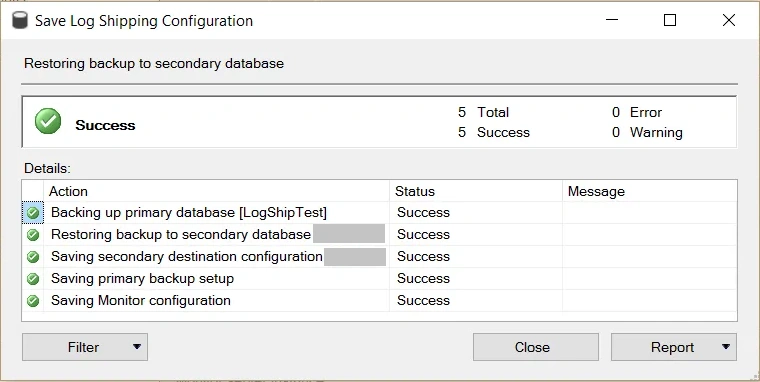
Task: Click success icon beside Saving secondary destination configuration
Action: [x=33, y=256]
